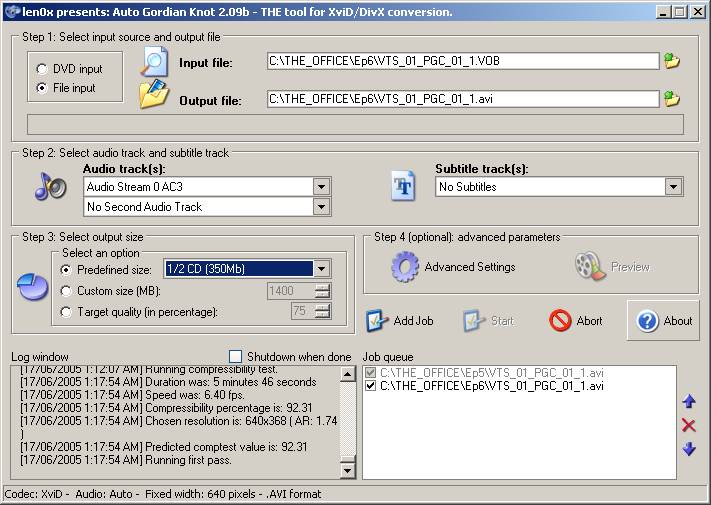Click log line 'Speed was: 6.40 fps.'

coord(132,395)
